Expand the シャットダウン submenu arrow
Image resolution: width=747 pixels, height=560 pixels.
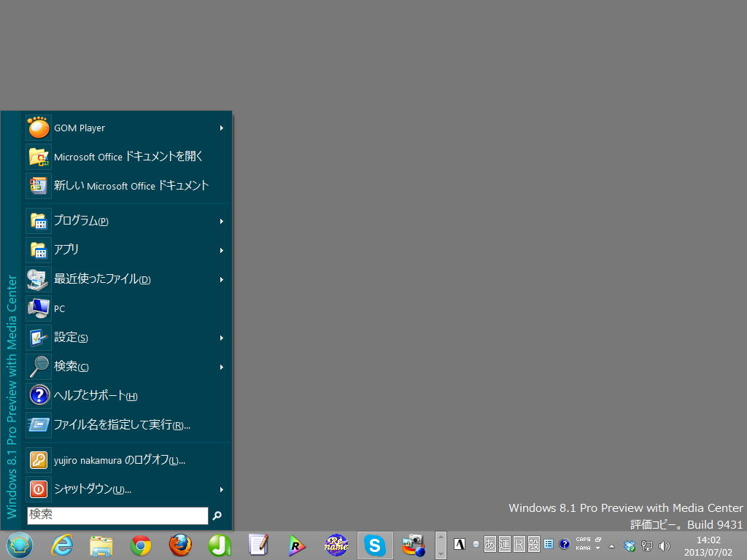pyautogui.click(x=221, y=489)
